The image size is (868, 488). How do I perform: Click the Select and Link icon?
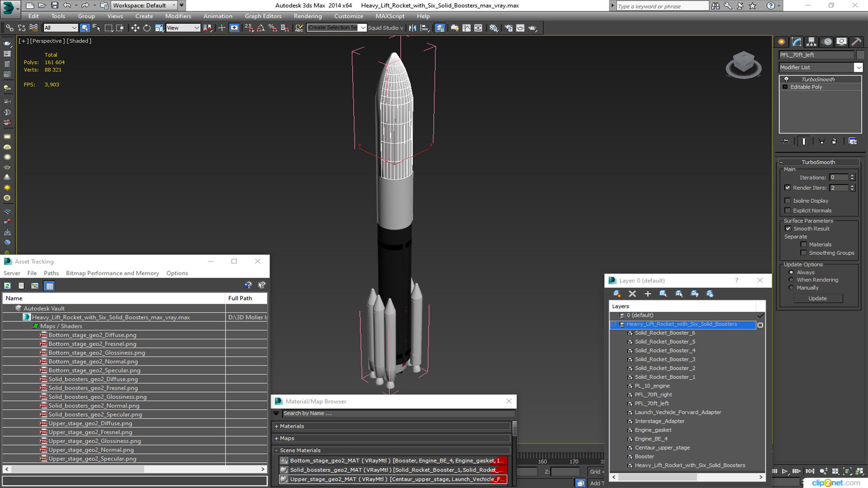[x=9, y=28]
